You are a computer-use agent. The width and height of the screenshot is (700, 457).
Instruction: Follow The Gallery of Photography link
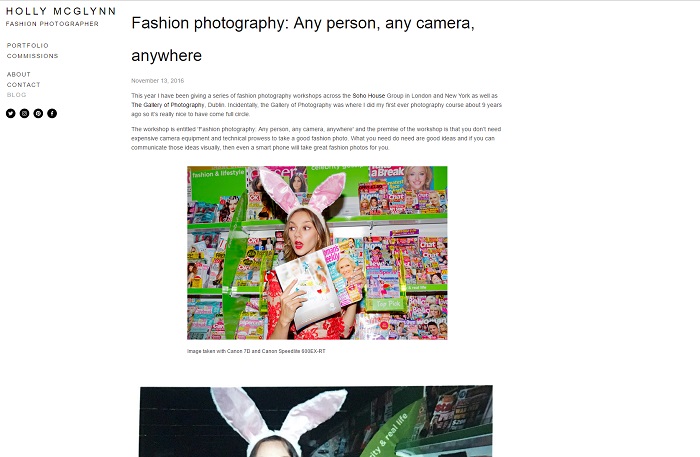(x=168, y=105)
